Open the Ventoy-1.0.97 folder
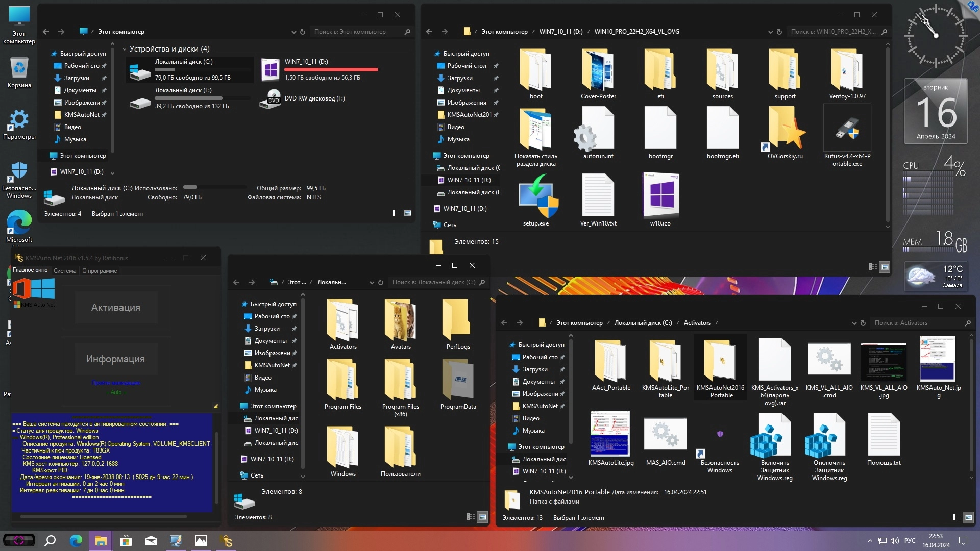Screen dimensions: 980x551 coord(847,71)
